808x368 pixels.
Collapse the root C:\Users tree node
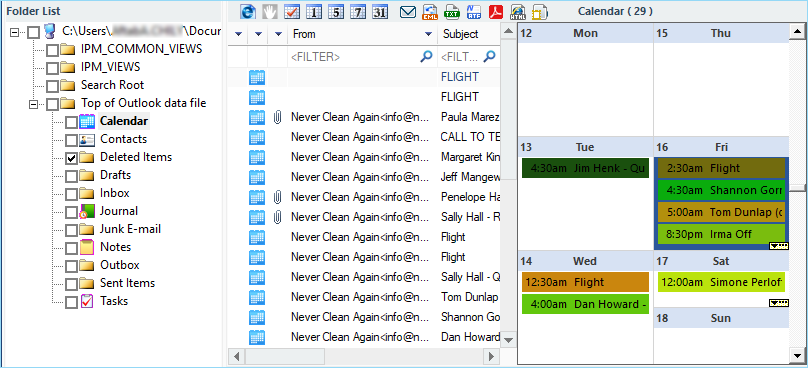[x=14, y=32]
